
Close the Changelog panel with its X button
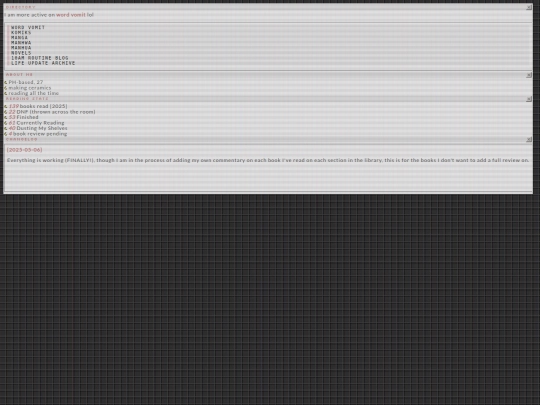[529, 139]
